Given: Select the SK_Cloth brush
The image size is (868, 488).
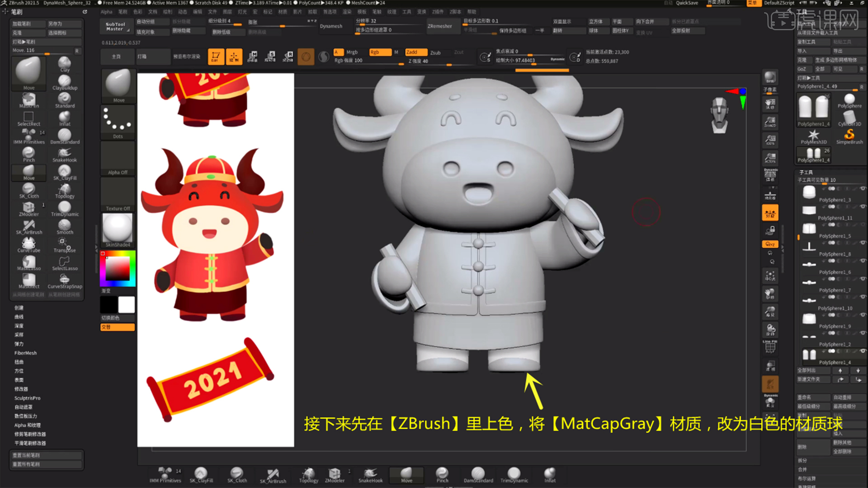Looking at the screenshot, I should (x=28, y=190).
